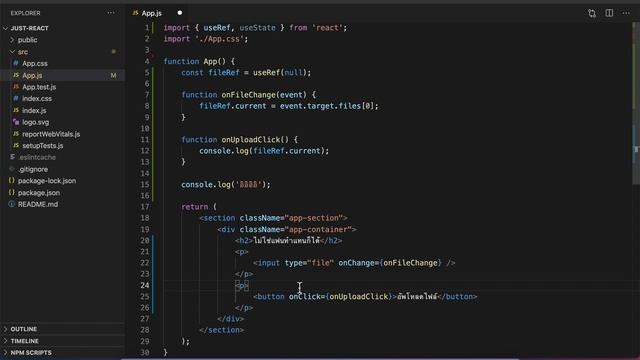Click event.target.files[0] on line 8

click(327, 106)
